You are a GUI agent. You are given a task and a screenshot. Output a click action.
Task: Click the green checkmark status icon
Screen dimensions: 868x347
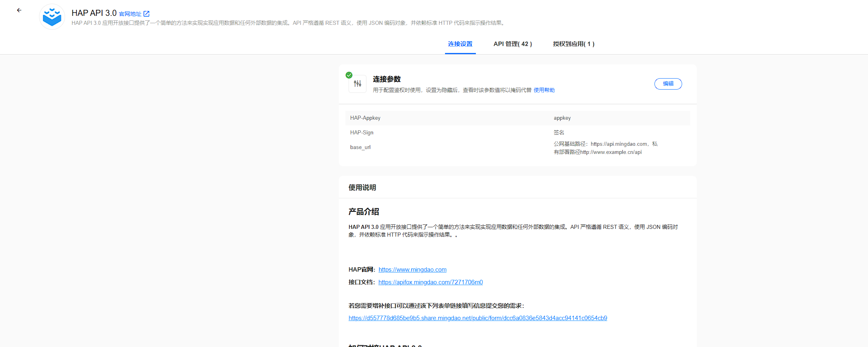(349, 75)
